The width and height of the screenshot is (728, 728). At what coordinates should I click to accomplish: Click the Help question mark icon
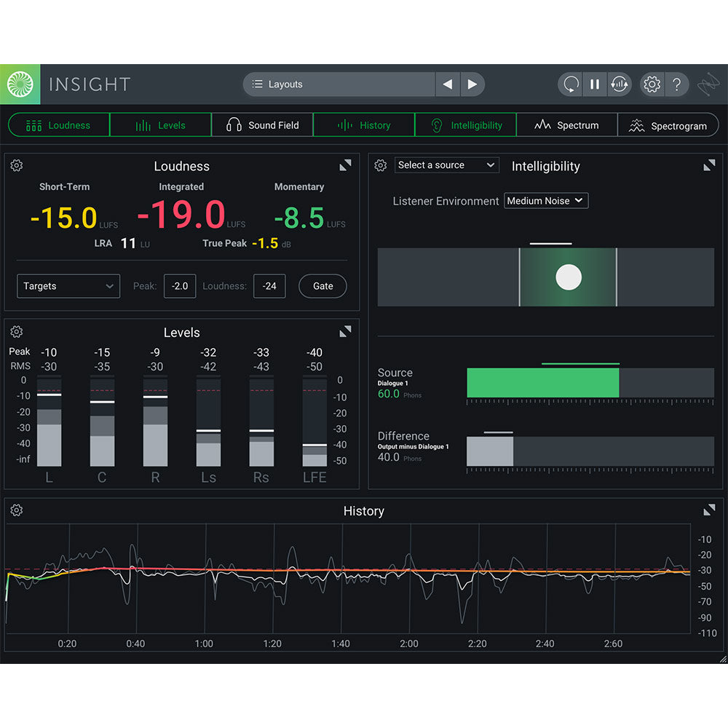pos(677,84)
